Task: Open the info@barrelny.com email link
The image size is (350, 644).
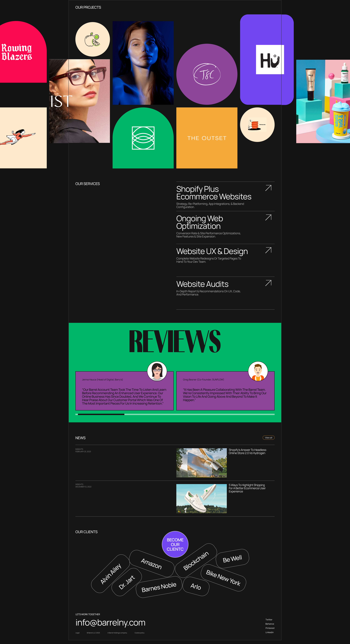Action: click(110, 622)
